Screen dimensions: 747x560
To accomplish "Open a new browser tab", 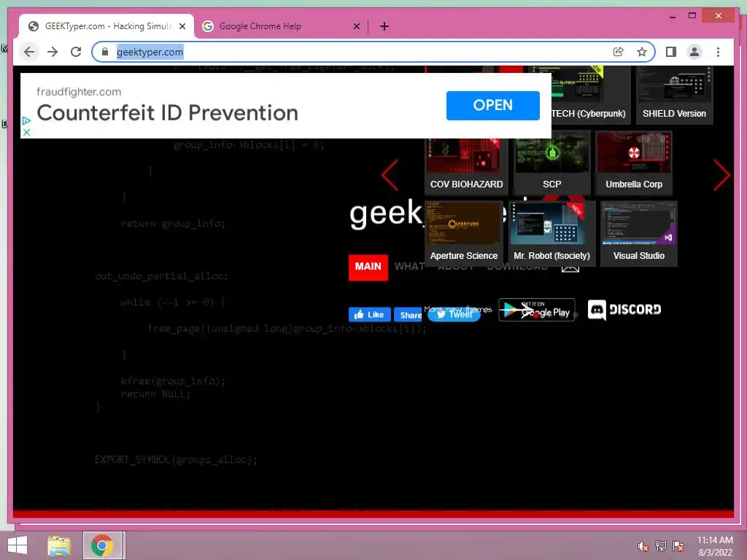I will coord(384,26).
